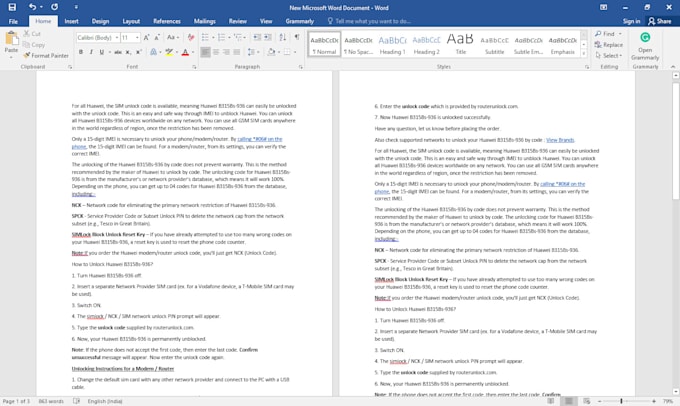Click the Paste clipboard icon
This screenshot has height=406, width=680.
11,39
